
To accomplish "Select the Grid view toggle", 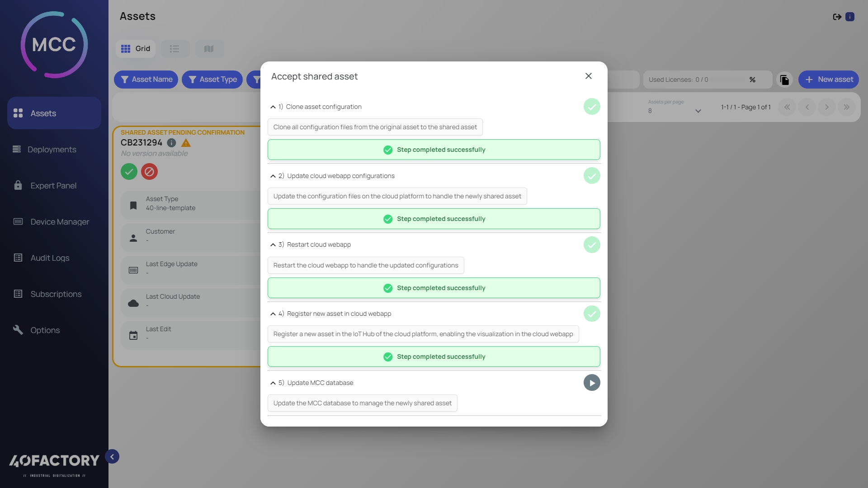I will 136,49.
